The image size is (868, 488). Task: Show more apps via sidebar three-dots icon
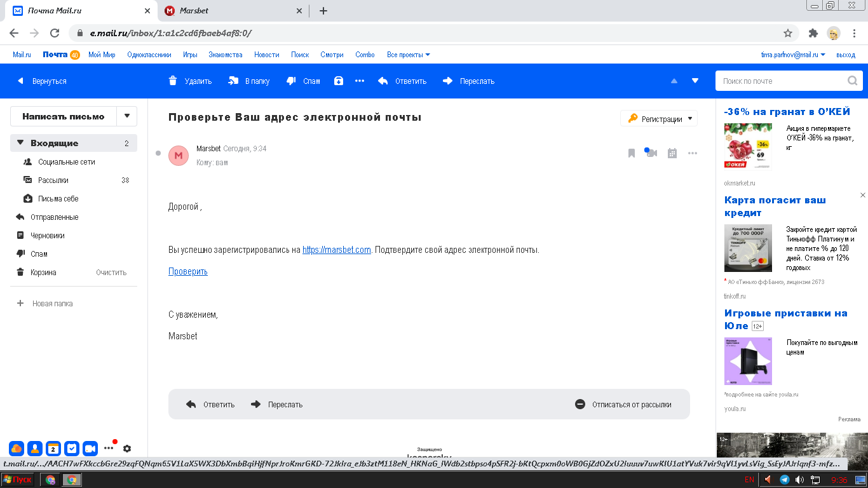pyautogui.click(x=109, y=448)
